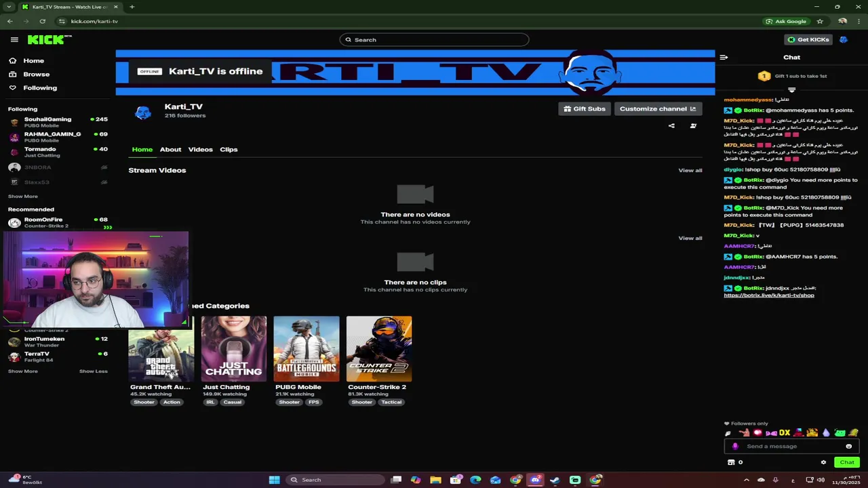
Task: Click the green Chat send button
Action: pyautogui.click(x=847, y=463)
